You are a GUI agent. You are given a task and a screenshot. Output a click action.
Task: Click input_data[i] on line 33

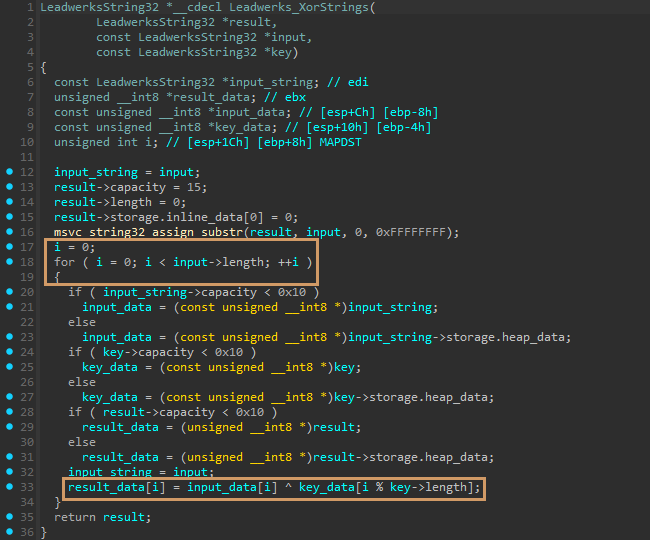tap(232, 487)
